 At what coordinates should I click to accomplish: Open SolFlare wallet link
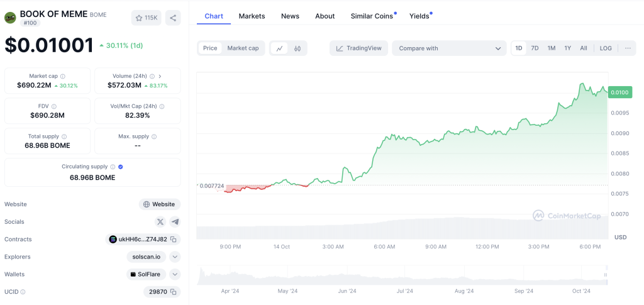(146, 274)
